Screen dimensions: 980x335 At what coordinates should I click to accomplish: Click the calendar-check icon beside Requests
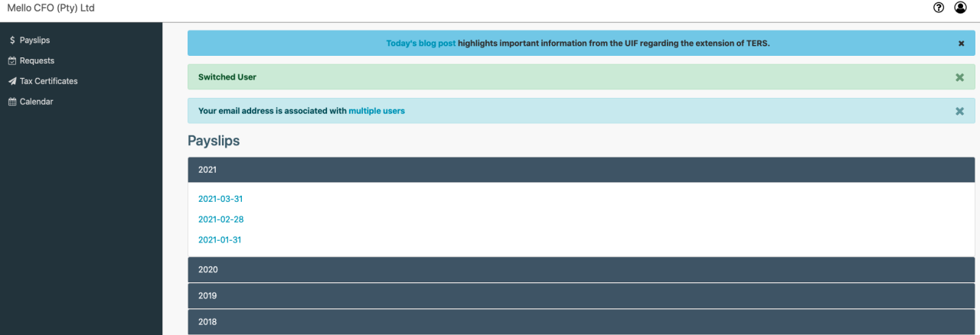click(x=12, y=60)
